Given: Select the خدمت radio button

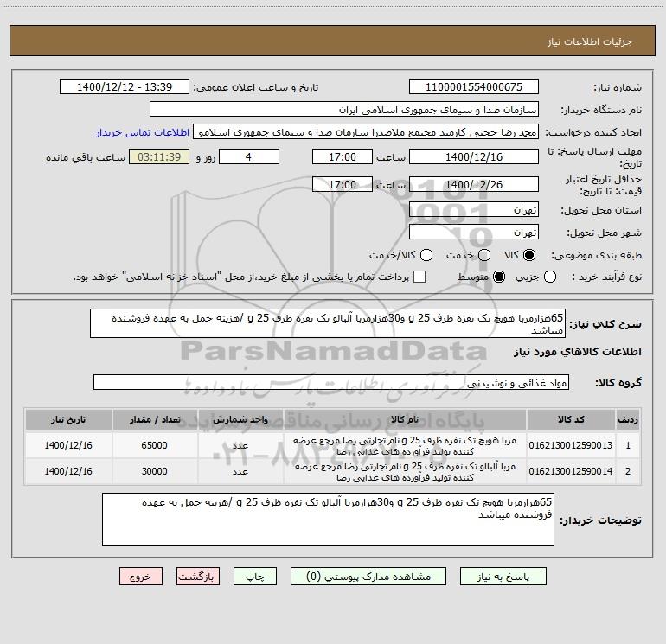Looking at the screenshot, I should point(484,255).
